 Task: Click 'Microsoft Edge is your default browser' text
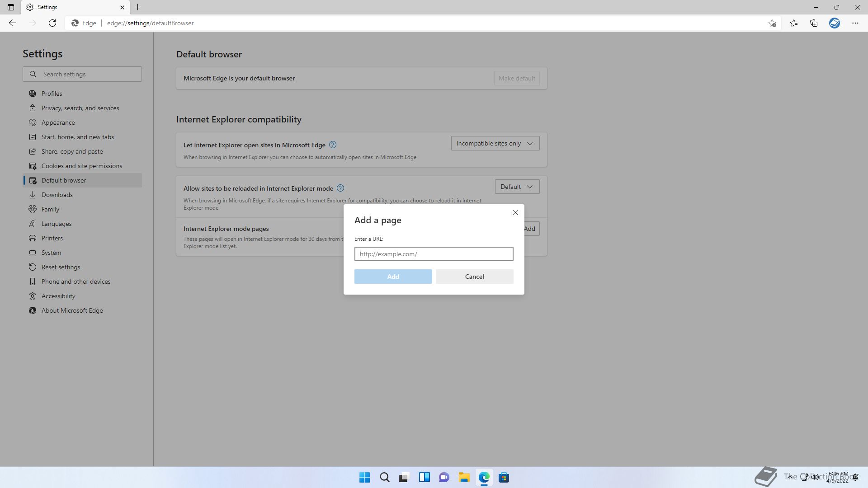[x=239, y=78]
